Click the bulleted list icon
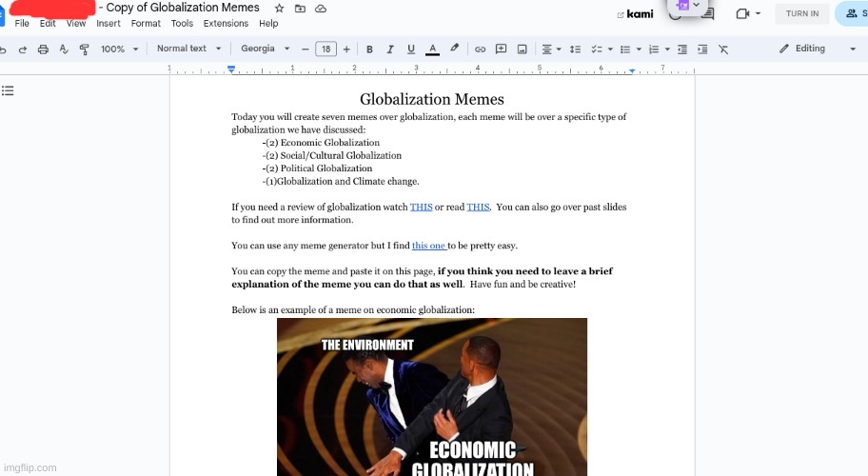This screenshot has height=476, width=868. coord(625,50)
